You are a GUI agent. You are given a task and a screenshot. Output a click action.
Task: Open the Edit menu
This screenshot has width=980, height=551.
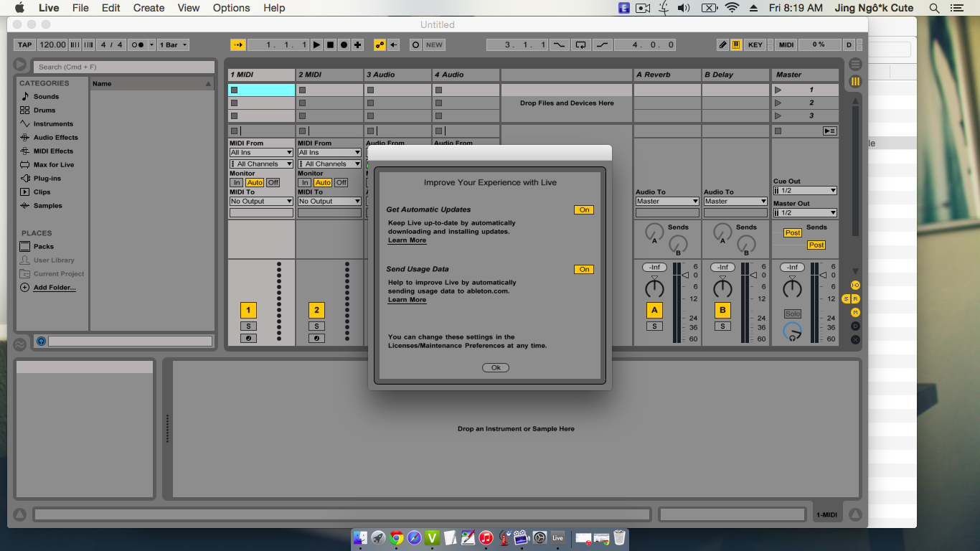coord(111,8)
